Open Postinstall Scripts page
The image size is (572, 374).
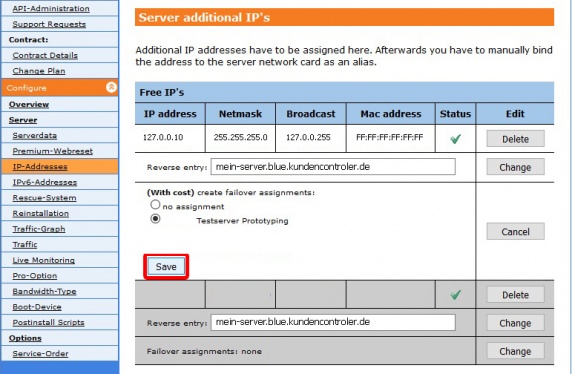48,323
